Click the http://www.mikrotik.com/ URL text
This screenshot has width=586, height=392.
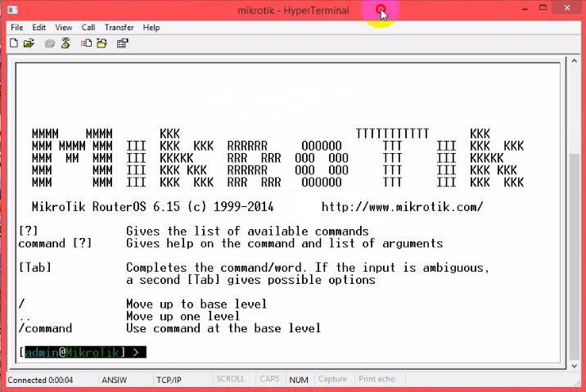point(402,207)
